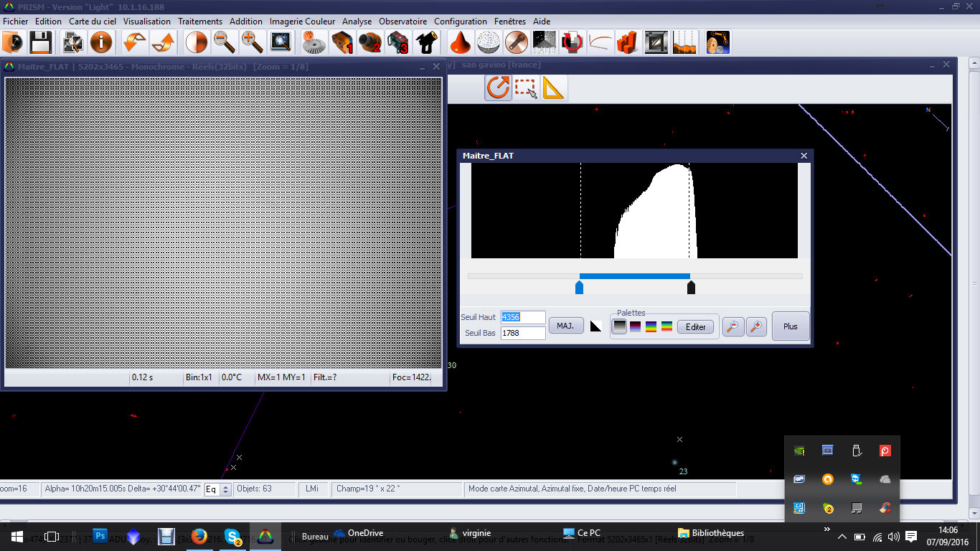The width and height of the screenshot is (980, 551).
Task: Open the Eq coordinate spinner dropdown
Action: pos(226,489)
